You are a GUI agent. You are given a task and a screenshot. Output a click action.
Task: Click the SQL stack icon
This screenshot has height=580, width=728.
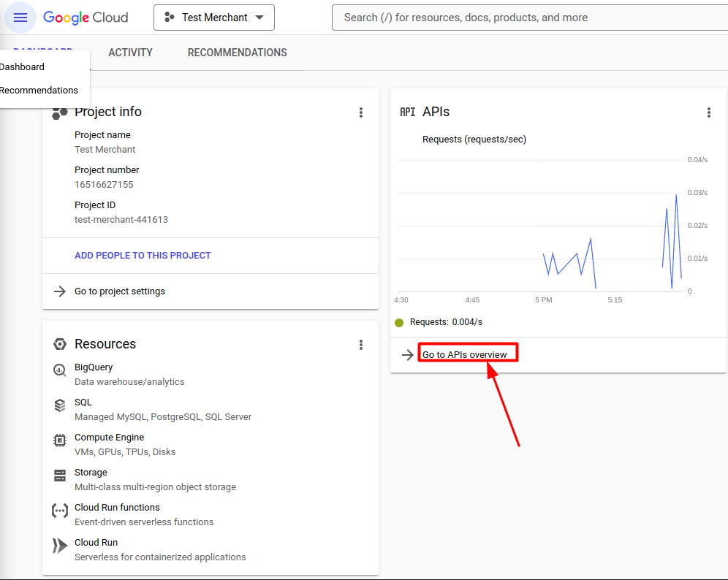60,405
